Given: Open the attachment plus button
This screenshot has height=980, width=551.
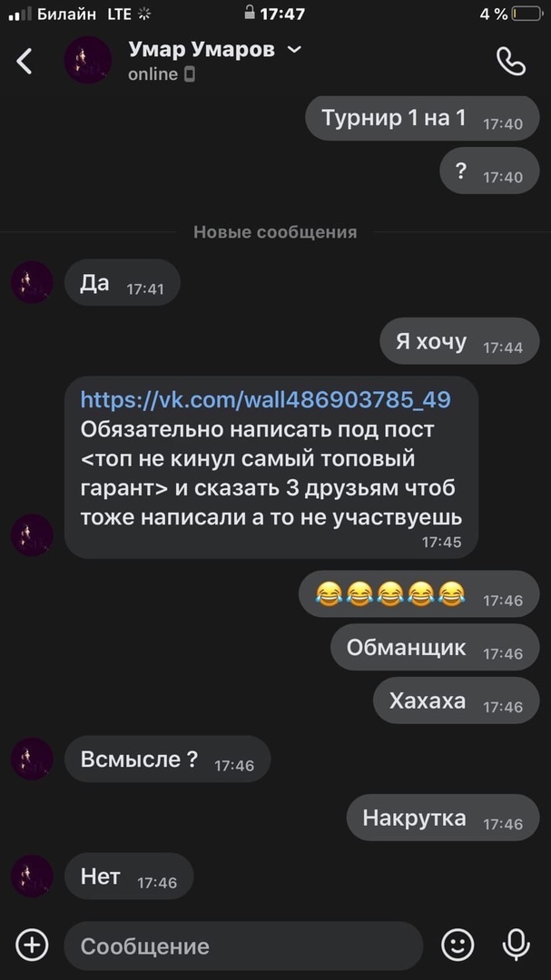Looking at the screenshot, I should 32,945.
